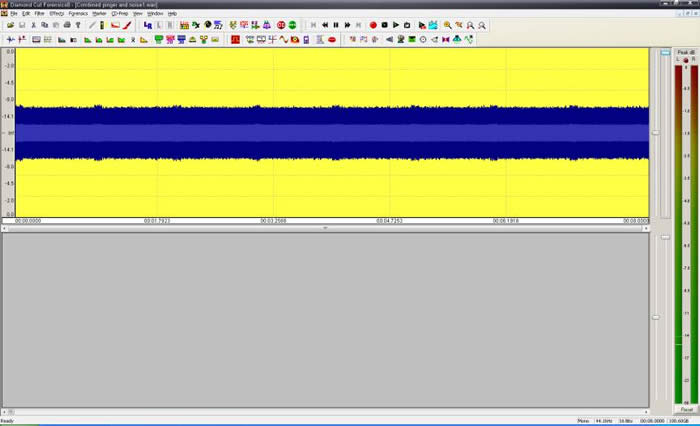Open the Effects menu

coord(57,14)
